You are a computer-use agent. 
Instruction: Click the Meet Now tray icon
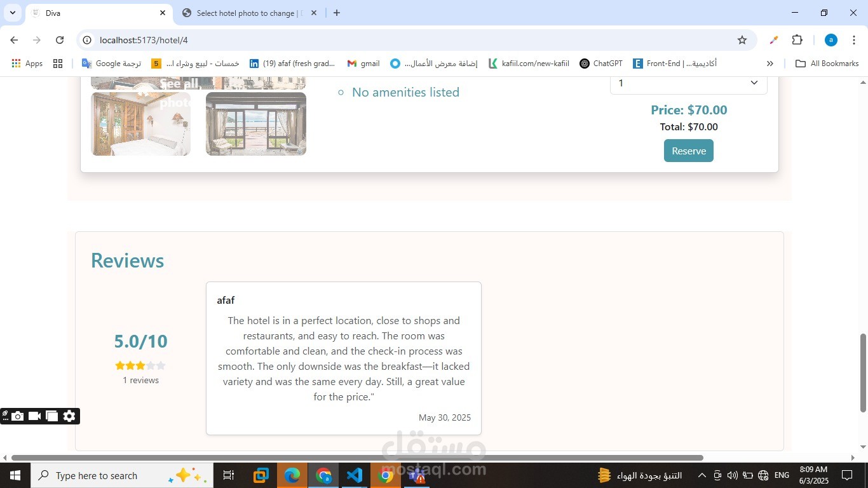coord(717,475)
